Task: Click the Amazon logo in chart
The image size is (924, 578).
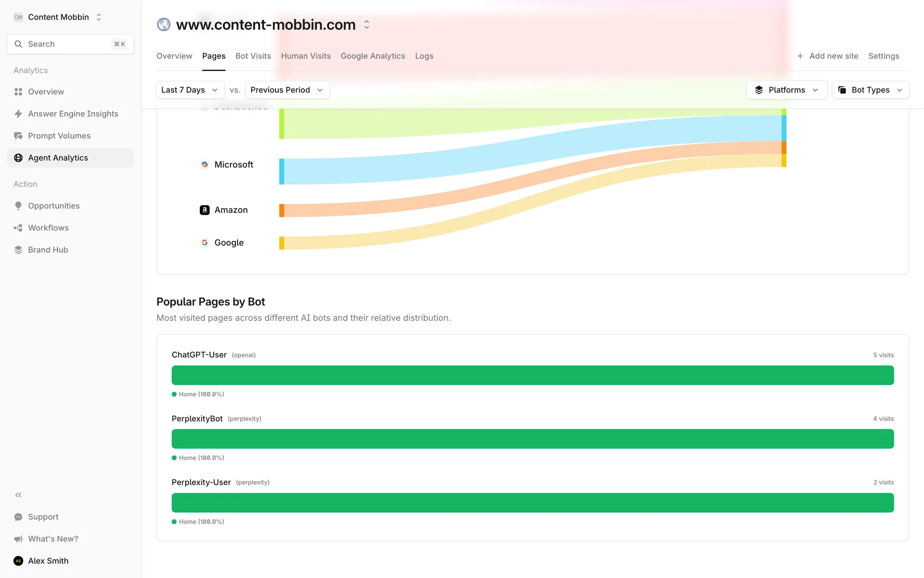Action: 205,210
